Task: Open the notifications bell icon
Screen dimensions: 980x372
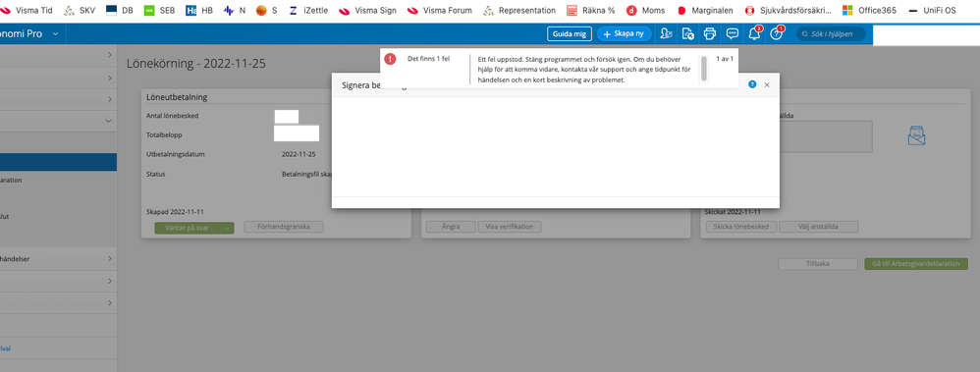Action: [754, 33]
